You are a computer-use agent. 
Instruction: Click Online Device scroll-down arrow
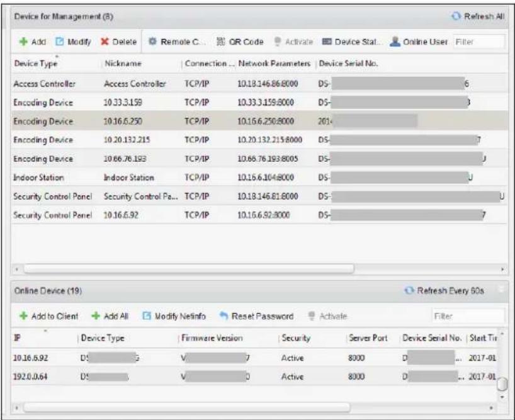point(502,397)
